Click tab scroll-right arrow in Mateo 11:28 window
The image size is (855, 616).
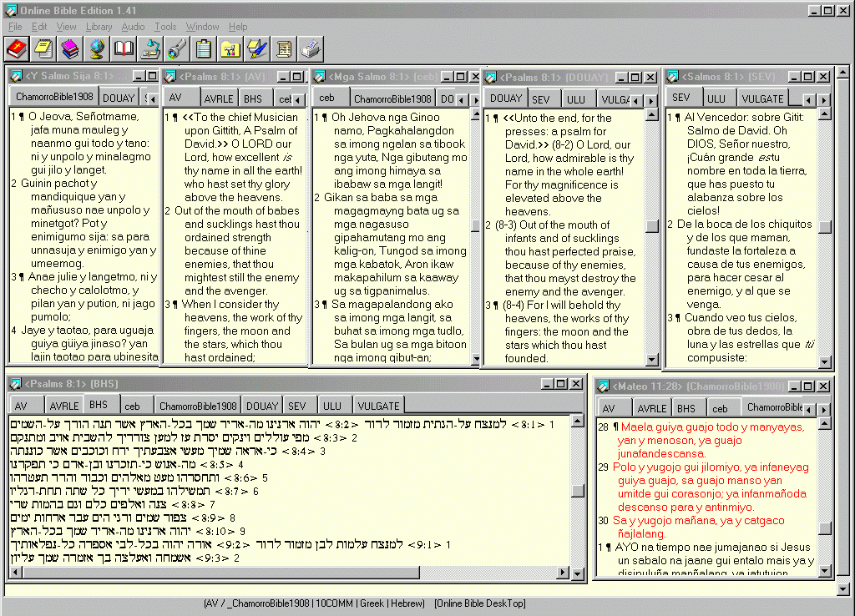tap(824, 409)
